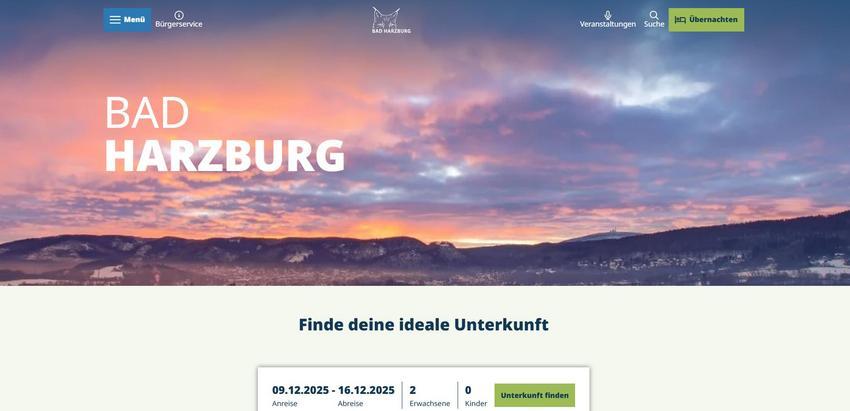Click the Übernachten button text

pos(713,20)
